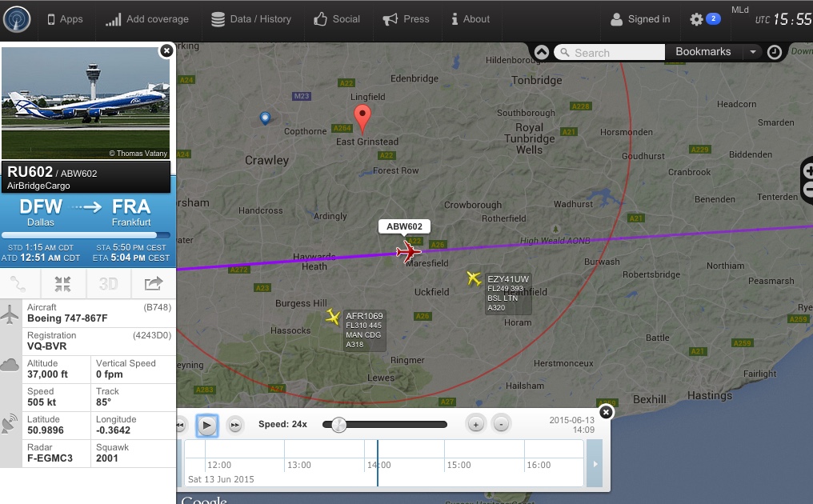Click the registration VQ-BVR
Screen dimensions: 813x504
(x=46, y=346)
